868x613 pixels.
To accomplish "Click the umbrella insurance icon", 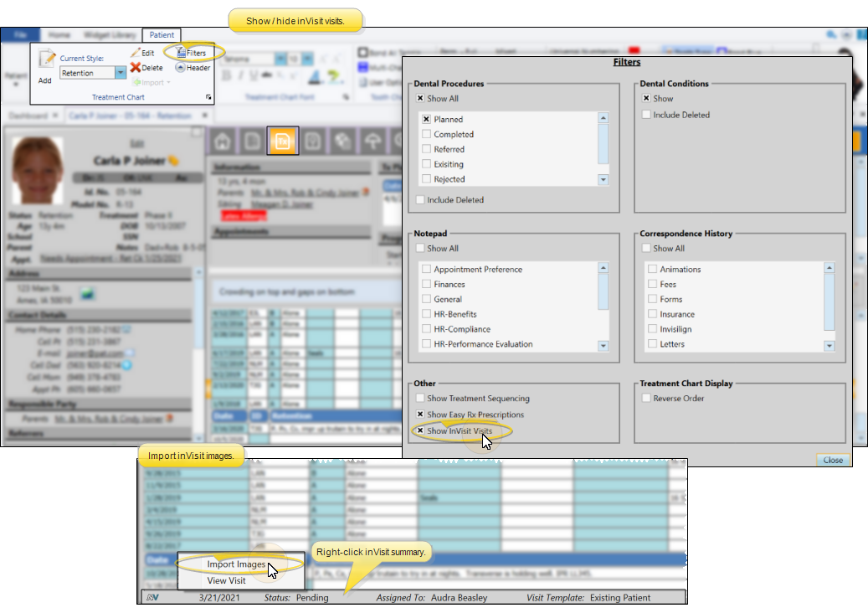I will [373, 141].
